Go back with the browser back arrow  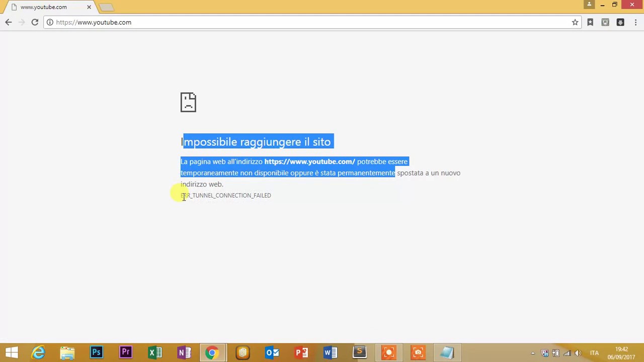pos(9,22)
